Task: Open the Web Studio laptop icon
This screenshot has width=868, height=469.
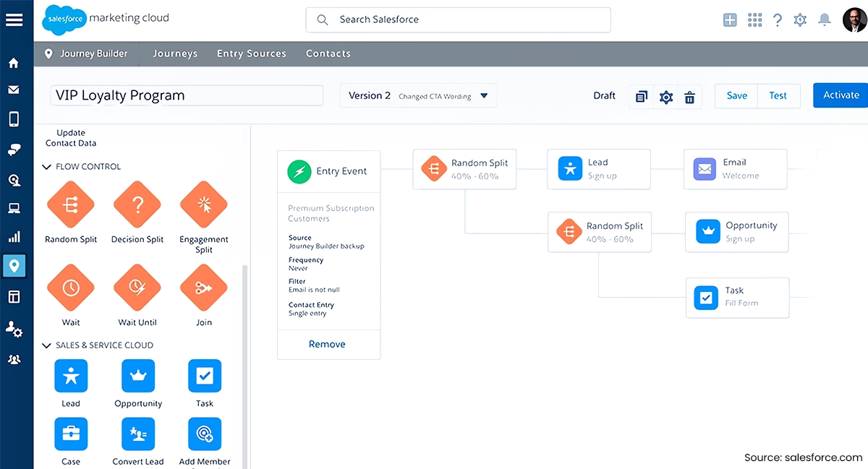Action: [x=14, y=209]
